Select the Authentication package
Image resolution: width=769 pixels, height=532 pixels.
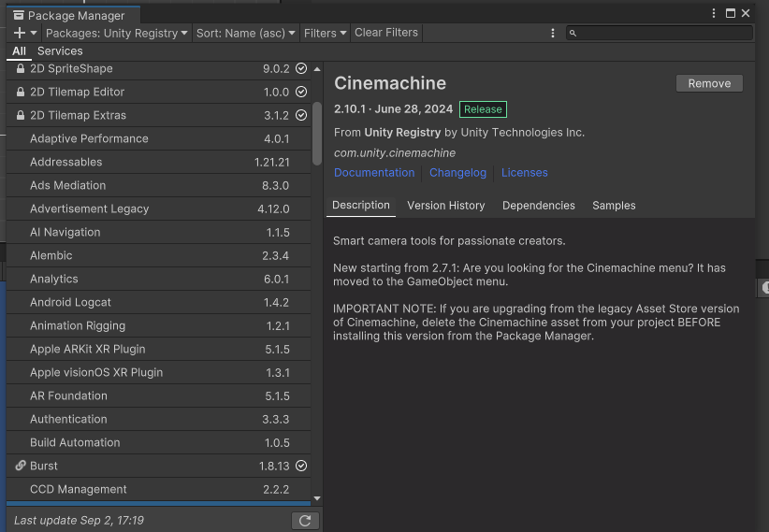click(158, 419)
